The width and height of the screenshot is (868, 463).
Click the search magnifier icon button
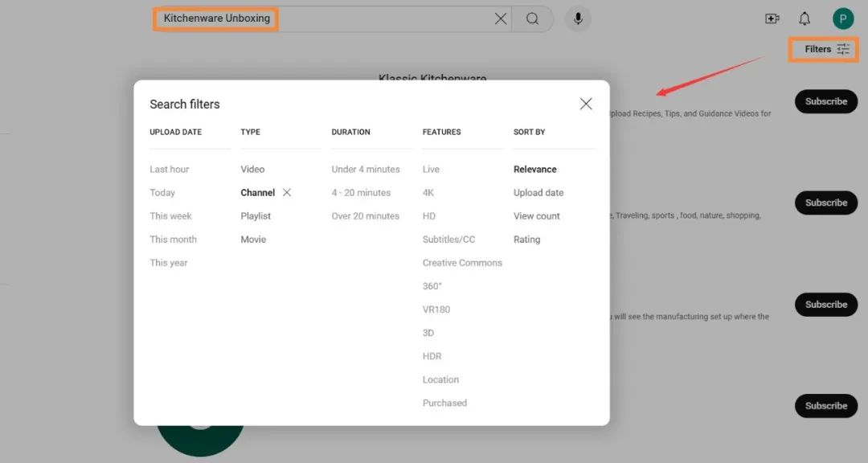532,18
